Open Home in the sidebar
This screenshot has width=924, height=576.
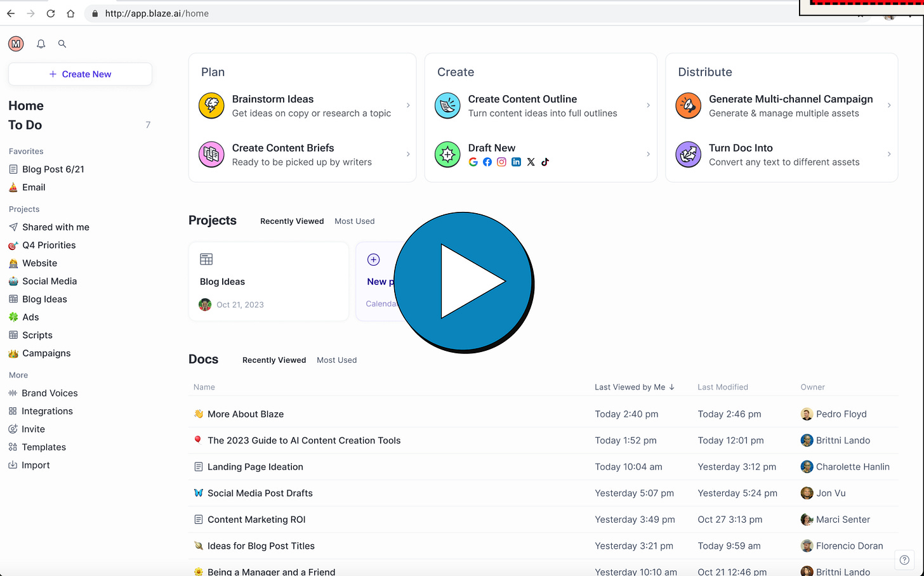[26, 106]
